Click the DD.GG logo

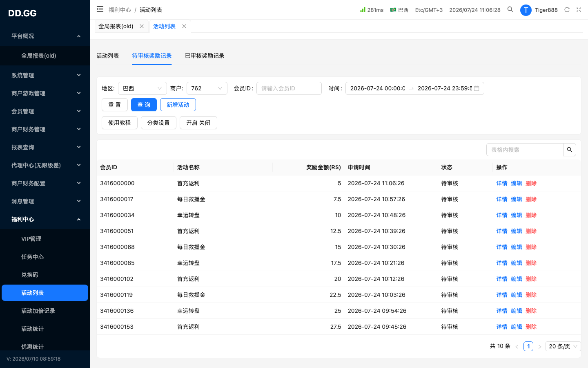point(22,13)
